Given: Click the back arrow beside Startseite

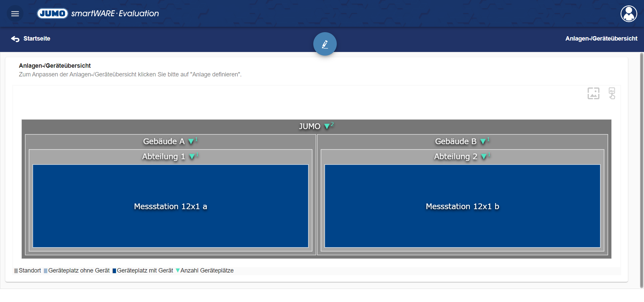Looking at the screenshot, I should (15, 39).
